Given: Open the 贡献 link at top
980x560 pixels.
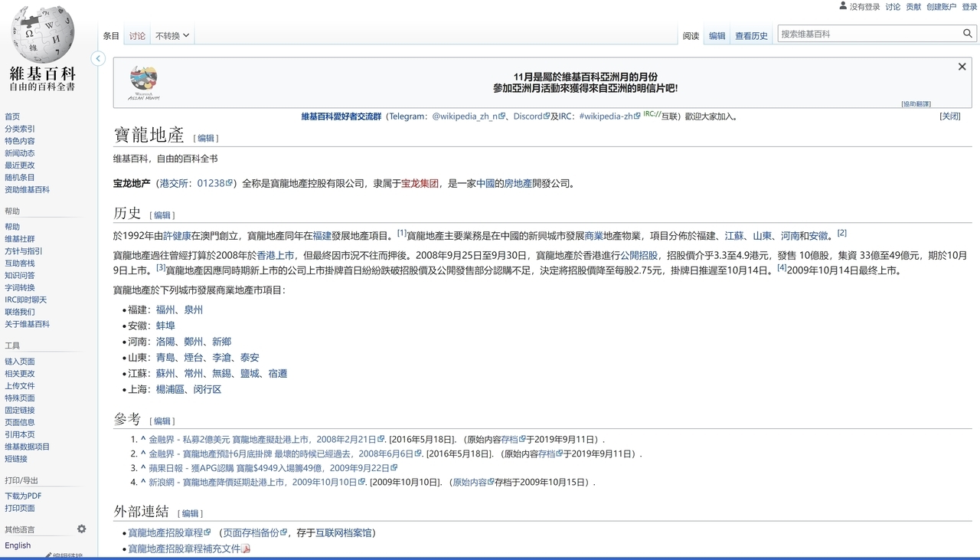Looking at the screenshot, I should click(x=913, y=7).
